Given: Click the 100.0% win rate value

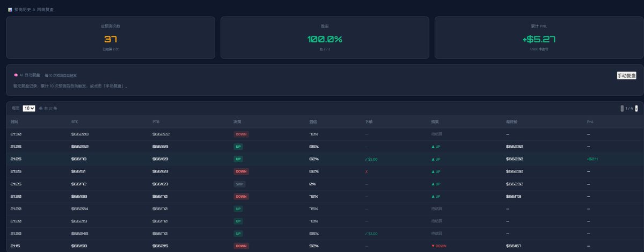Looking at the screenshot, I should 325,39.
